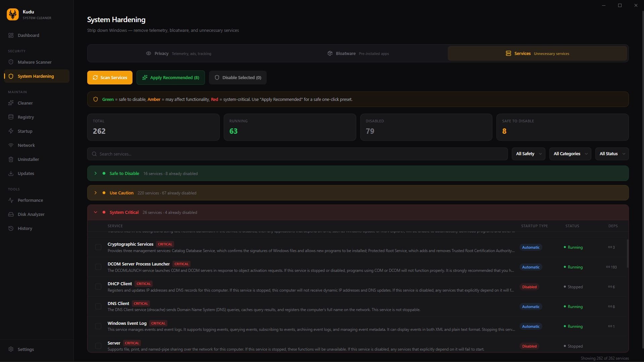This screenshot has width=644, height=362.
Task: Go to Malware Scanner
Action: [x=37, y=62]
